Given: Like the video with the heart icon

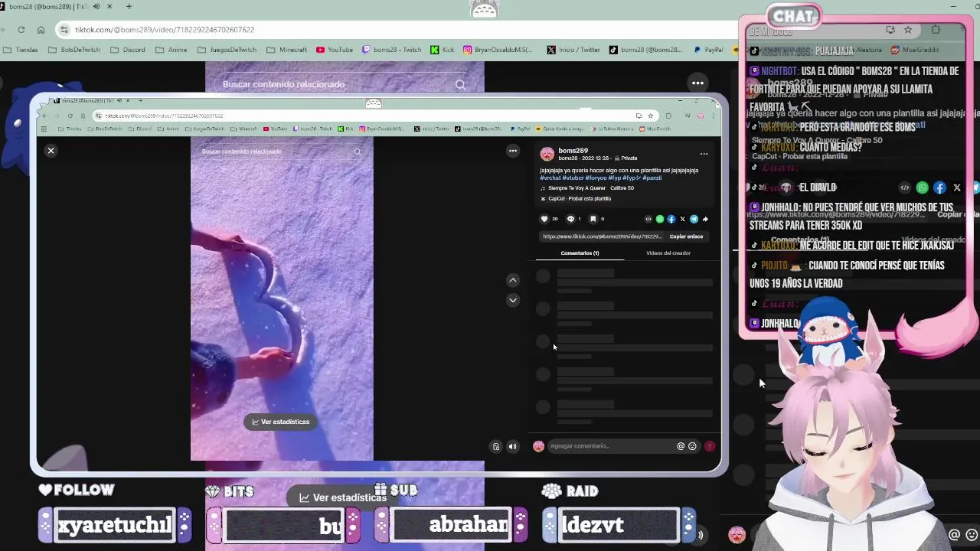Looking at the screenshot, I should [544, 219].
